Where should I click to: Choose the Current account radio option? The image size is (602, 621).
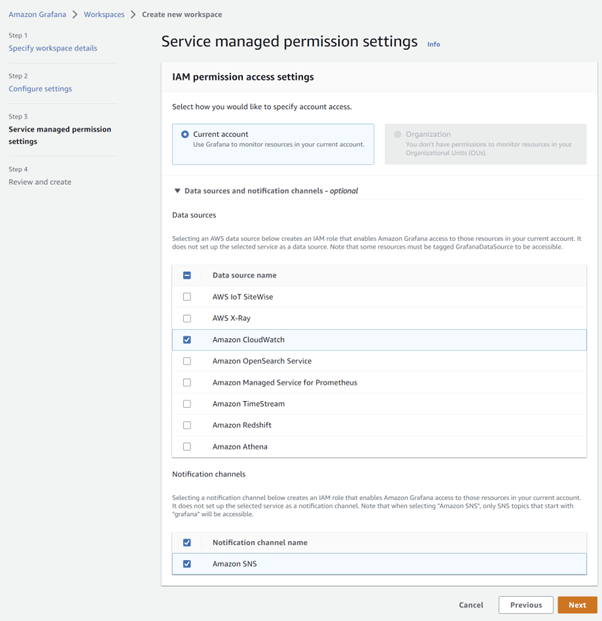(186, 134)
